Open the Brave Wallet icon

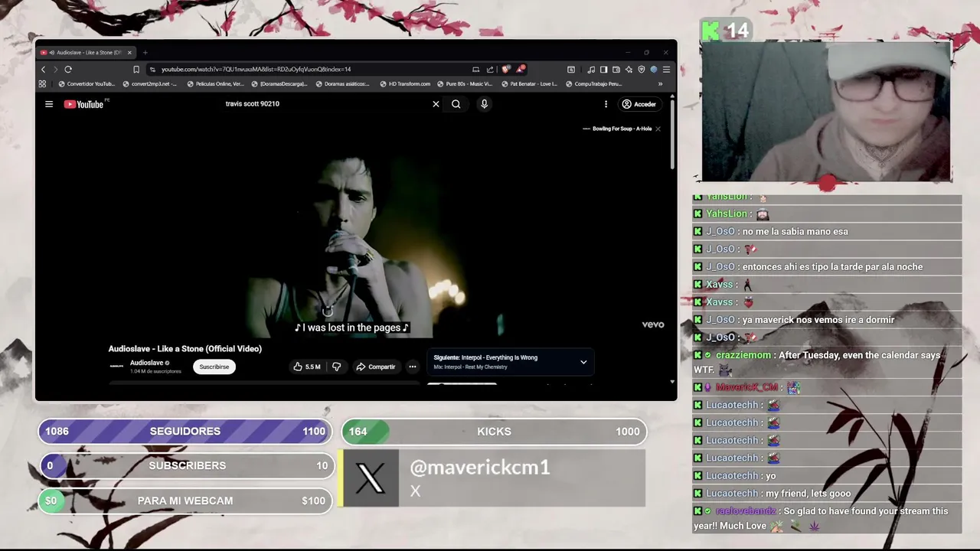click(616, 69)
